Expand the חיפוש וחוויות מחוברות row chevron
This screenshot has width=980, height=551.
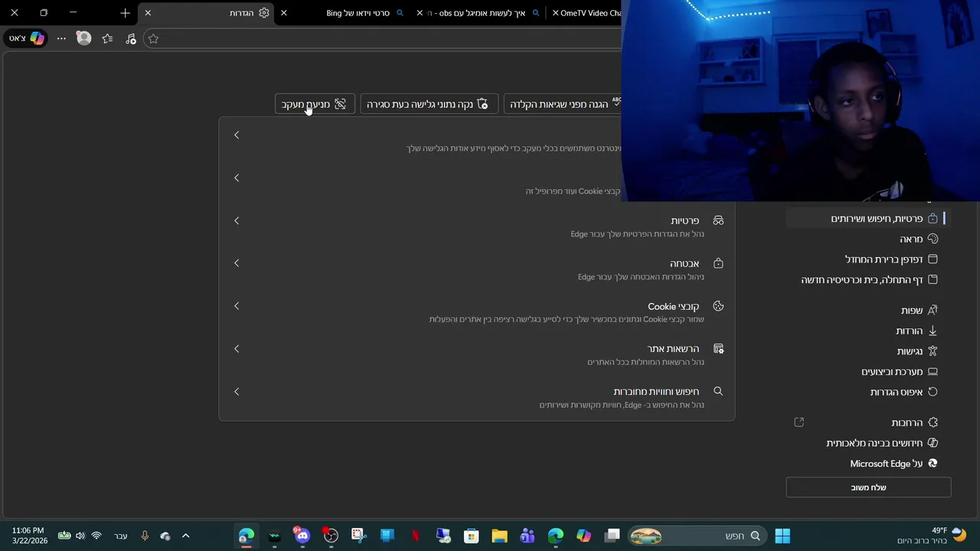point(237,392)
